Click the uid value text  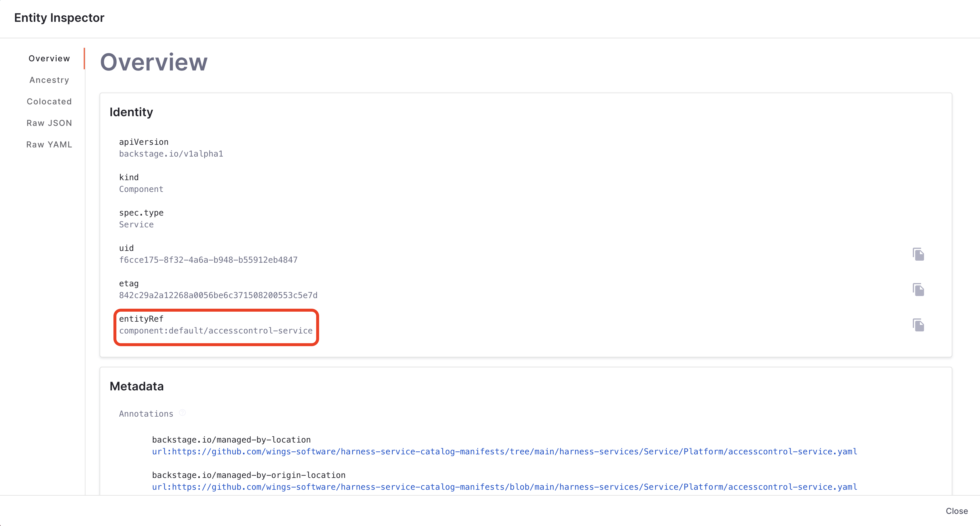[208, 260]
